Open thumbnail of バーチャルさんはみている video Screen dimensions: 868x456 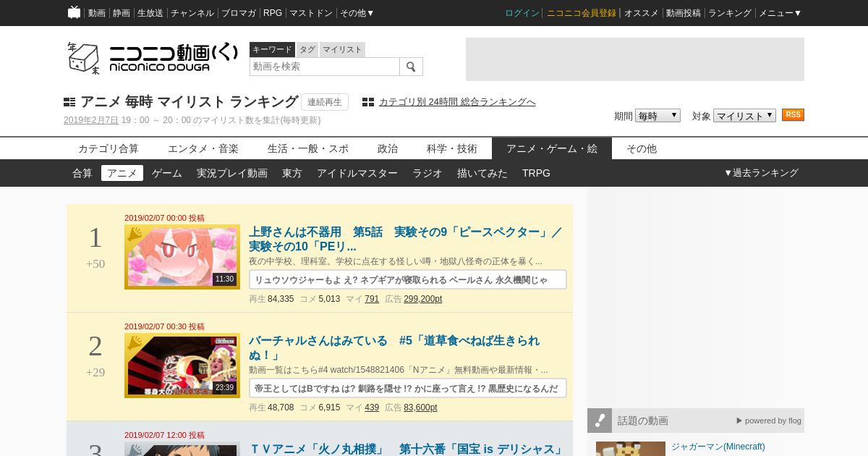point(182,366)
